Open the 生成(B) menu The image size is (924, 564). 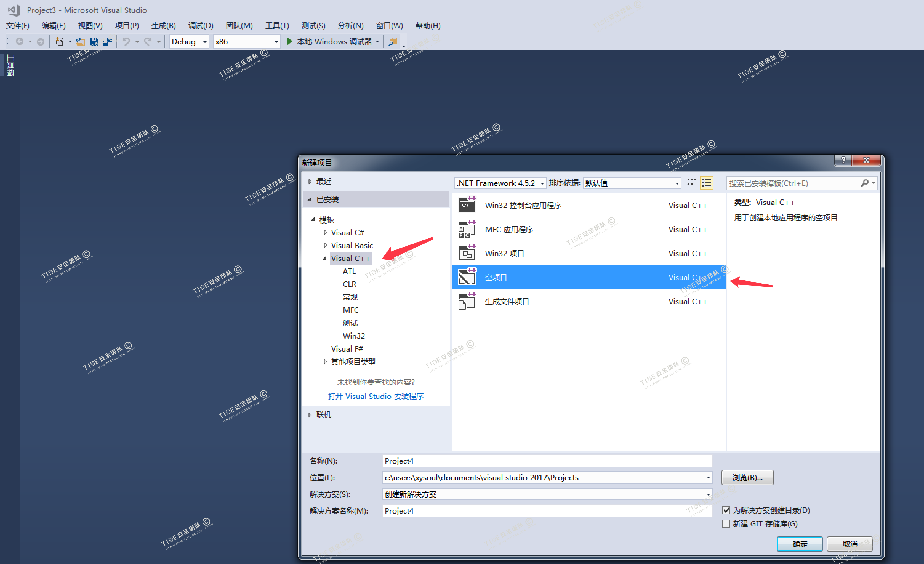(x=163, y=26)
